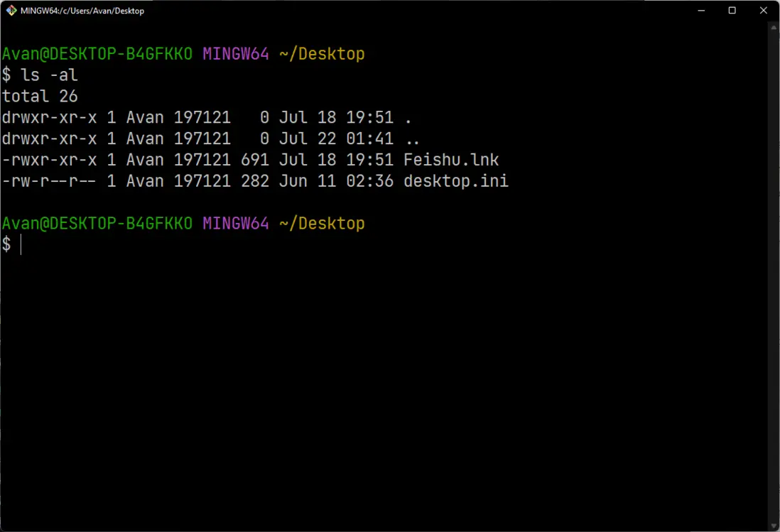
Task: Click the purple MINGW64 text above the ls command
Action: 236,54
